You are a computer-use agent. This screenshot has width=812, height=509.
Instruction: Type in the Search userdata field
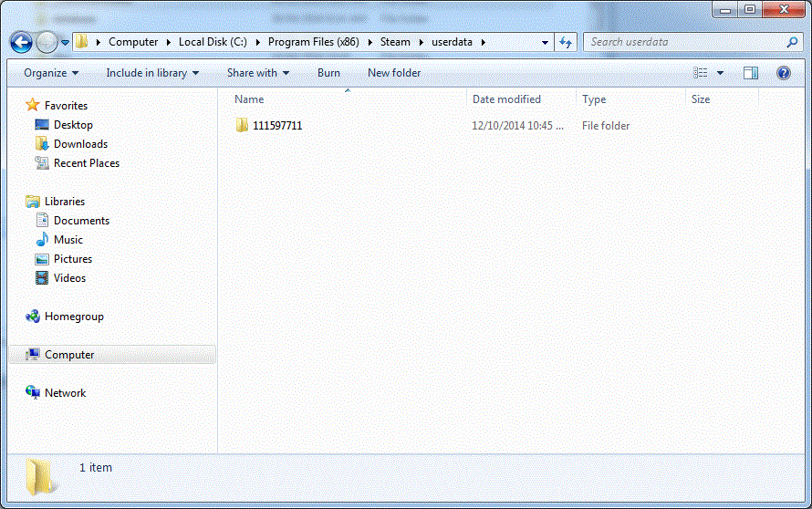pos(684,42)
